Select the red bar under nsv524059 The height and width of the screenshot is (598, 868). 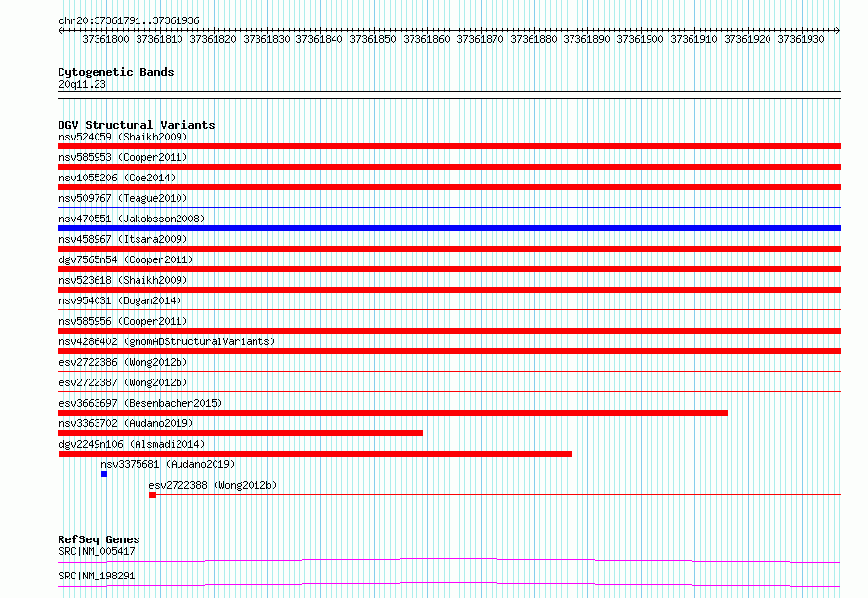tap(449, 146)
